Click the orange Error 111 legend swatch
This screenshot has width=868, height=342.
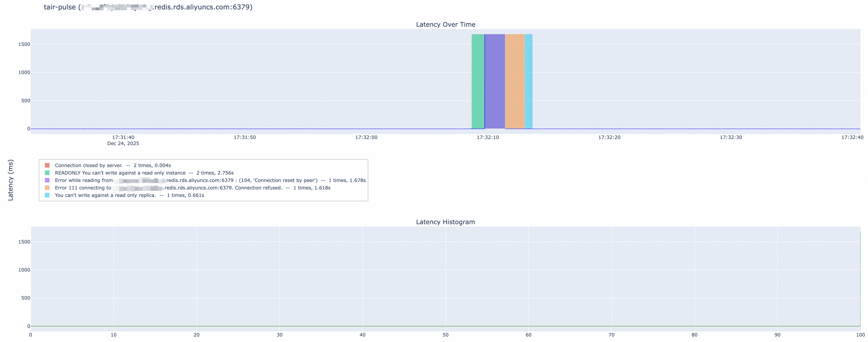(x=47, y=188)
